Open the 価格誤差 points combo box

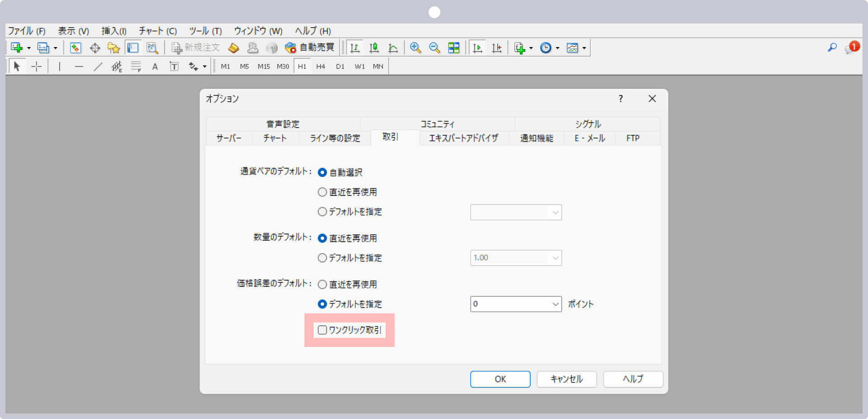coord(516,304)
